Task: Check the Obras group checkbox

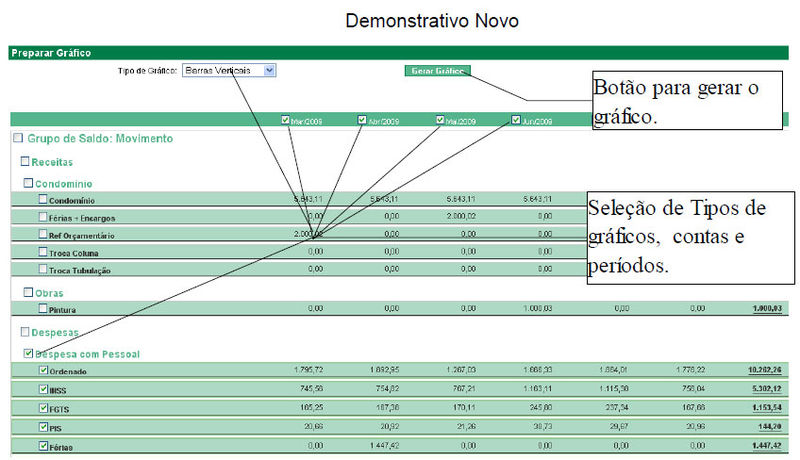Action: [x=30, y=292]
